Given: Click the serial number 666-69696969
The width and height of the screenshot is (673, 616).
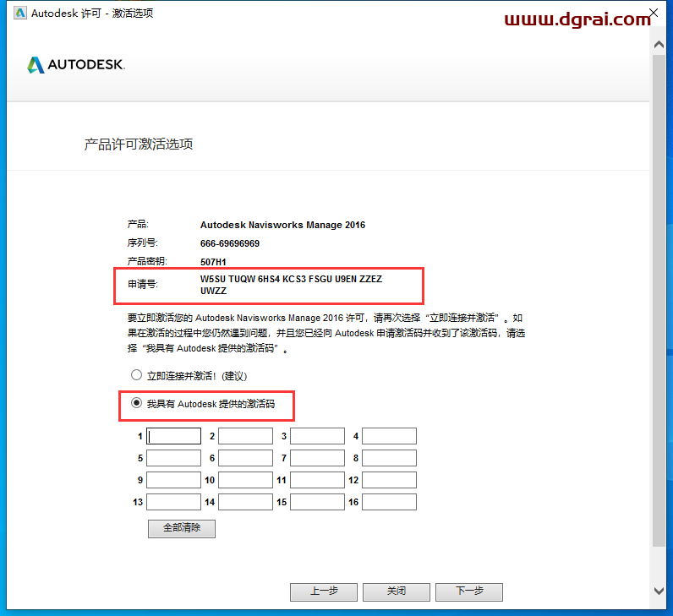Looking at the screenshot, I should [x=230, y=243].
